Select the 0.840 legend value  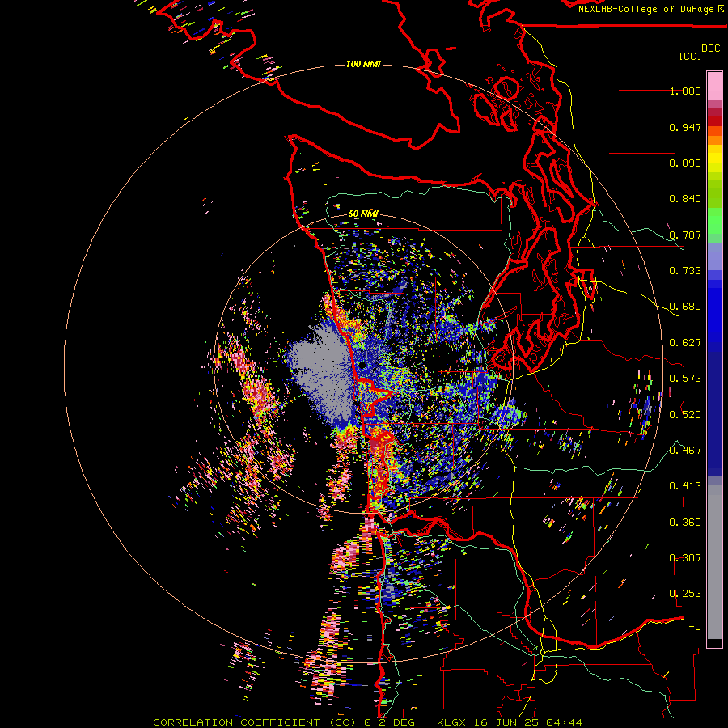(685, 199)
